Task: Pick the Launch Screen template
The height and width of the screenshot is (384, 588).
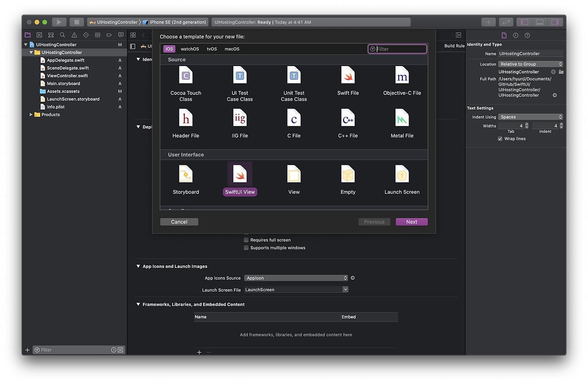Action: point(402,180)
